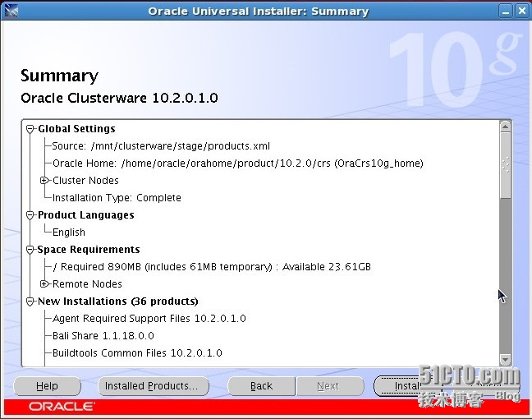
Task: Click the Oracle logo in footer
Action: [x=62, y=407]
